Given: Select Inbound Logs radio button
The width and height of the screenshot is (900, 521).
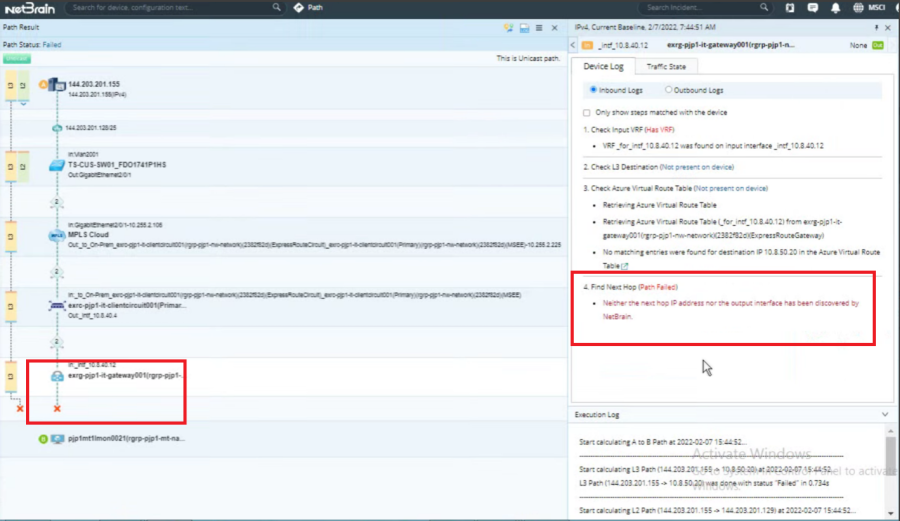Looking at the screenshot, I should (x=593, y=90).
